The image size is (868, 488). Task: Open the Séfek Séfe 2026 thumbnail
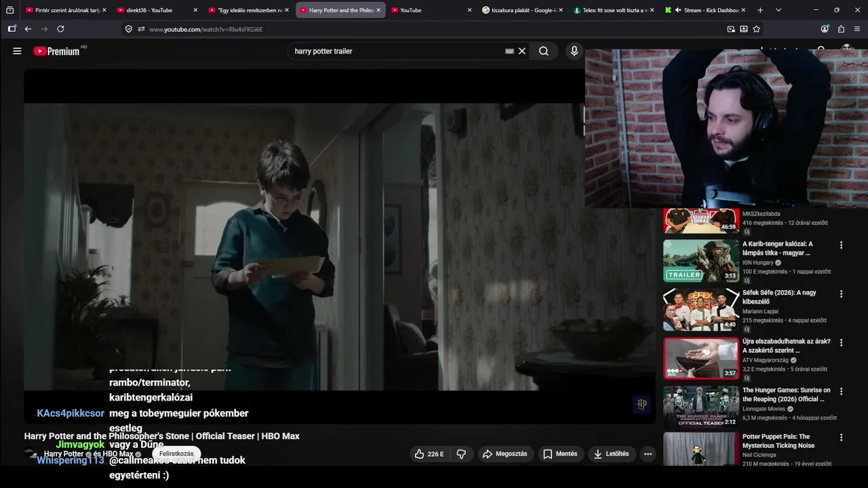pyautogui.click(x=701, y=310)
